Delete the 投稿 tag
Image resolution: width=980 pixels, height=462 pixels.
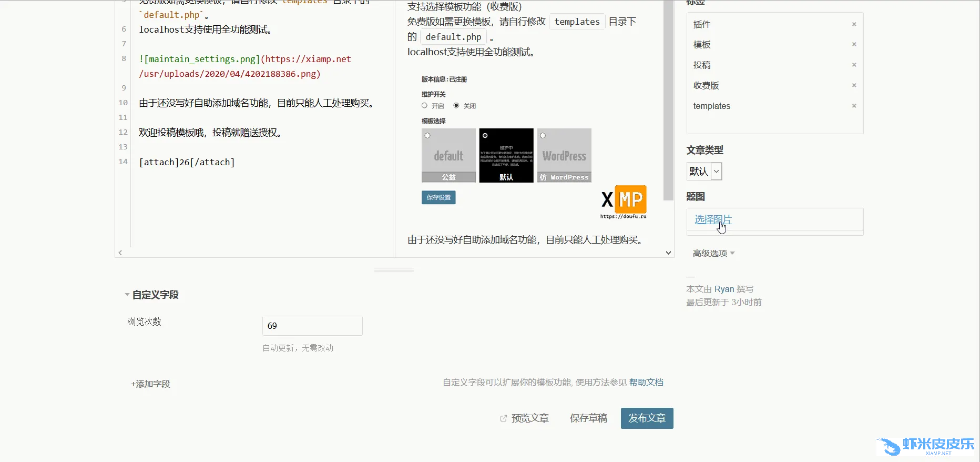[x=854, y=65]
